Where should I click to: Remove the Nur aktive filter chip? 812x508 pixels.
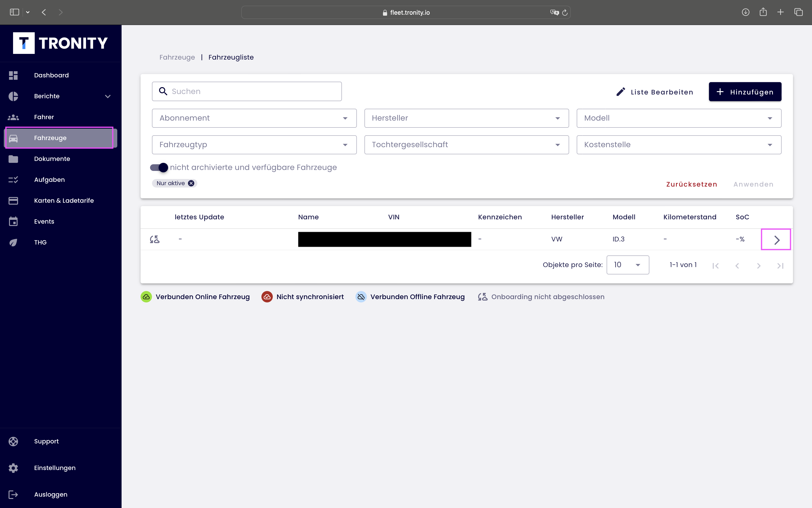pos(191,183)
